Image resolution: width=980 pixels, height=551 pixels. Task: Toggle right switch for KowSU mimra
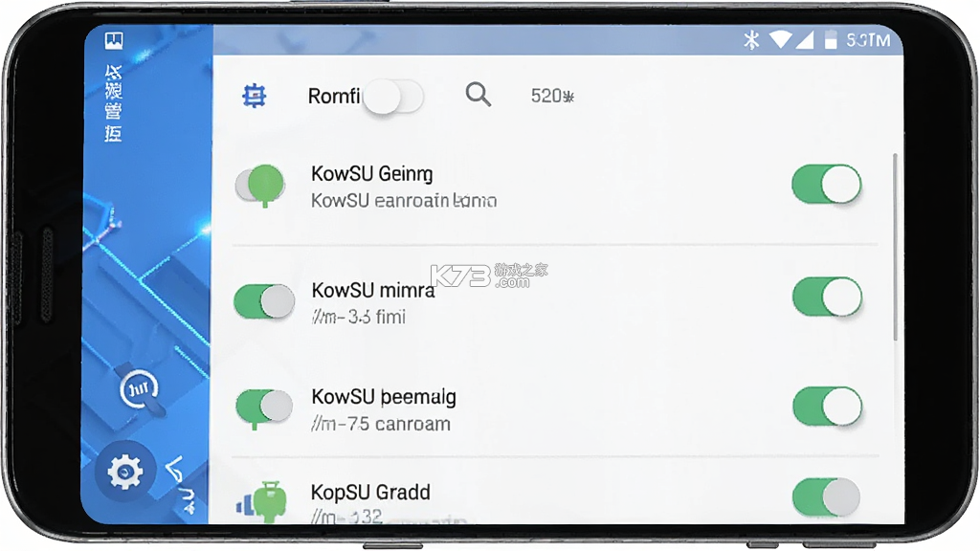[827, 297]
